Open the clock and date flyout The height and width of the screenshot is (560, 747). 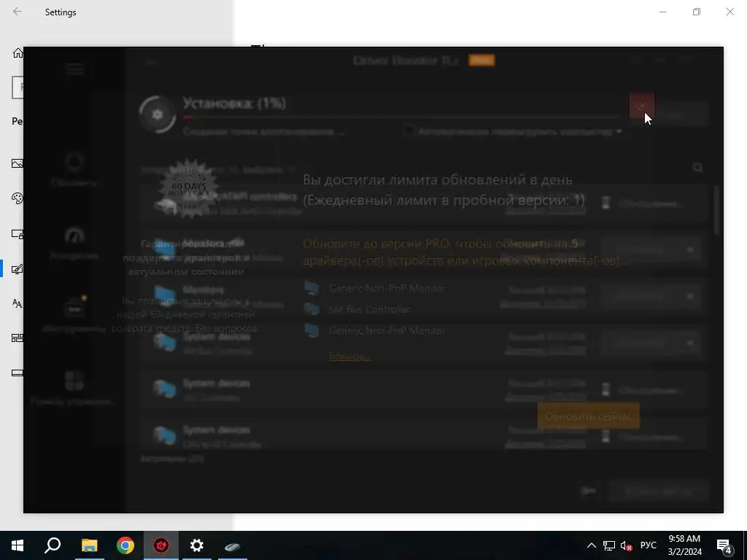684,545
